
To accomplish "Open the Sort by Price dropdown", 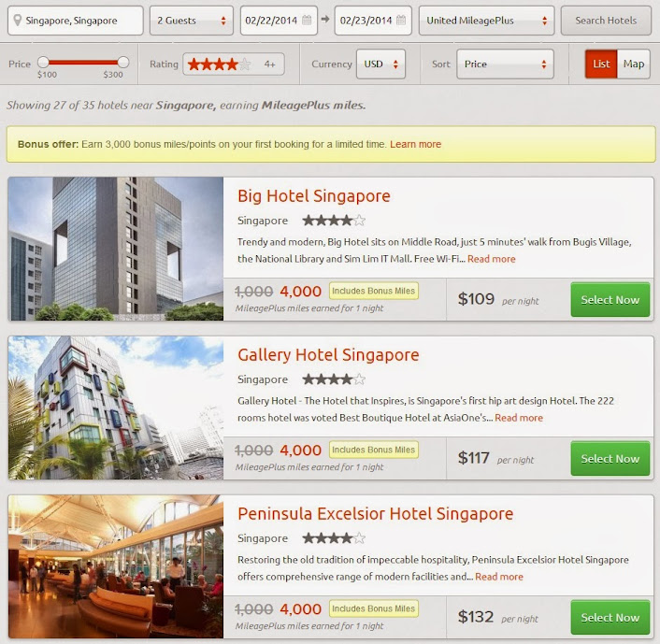I will (x=505, y=64).
